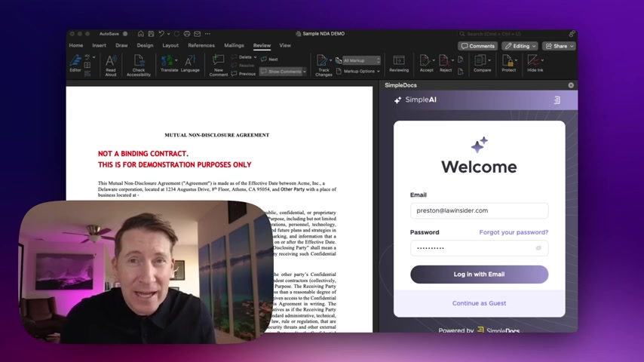Click Forgot your password link
This screenshot has height=362, width=644.
514,232
